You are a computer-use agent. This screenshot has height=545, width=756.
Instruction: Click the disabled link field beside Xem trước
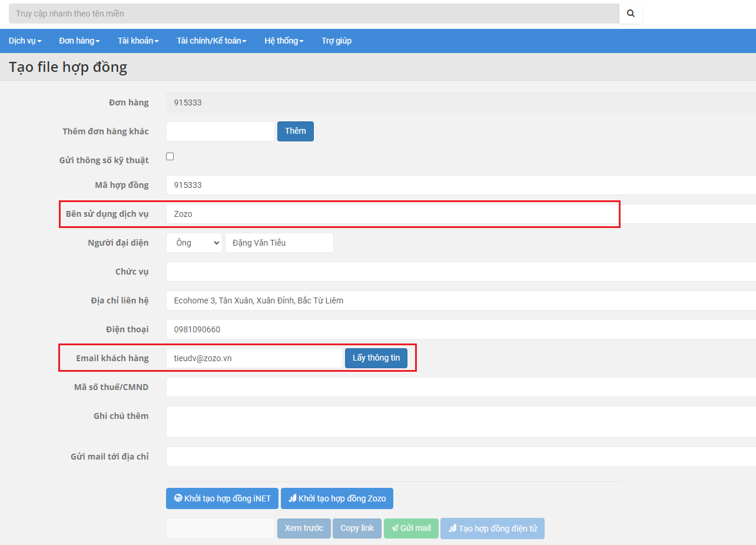tap(220, 529)
